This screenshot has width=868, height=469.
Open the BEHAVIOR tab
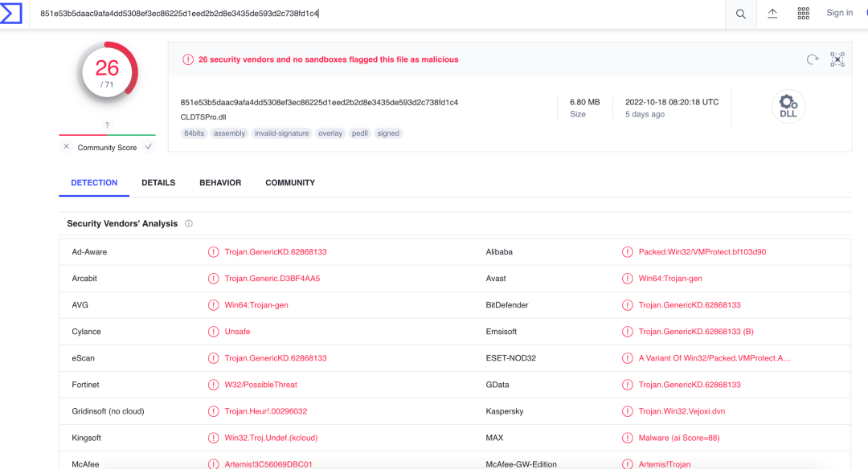220,182
